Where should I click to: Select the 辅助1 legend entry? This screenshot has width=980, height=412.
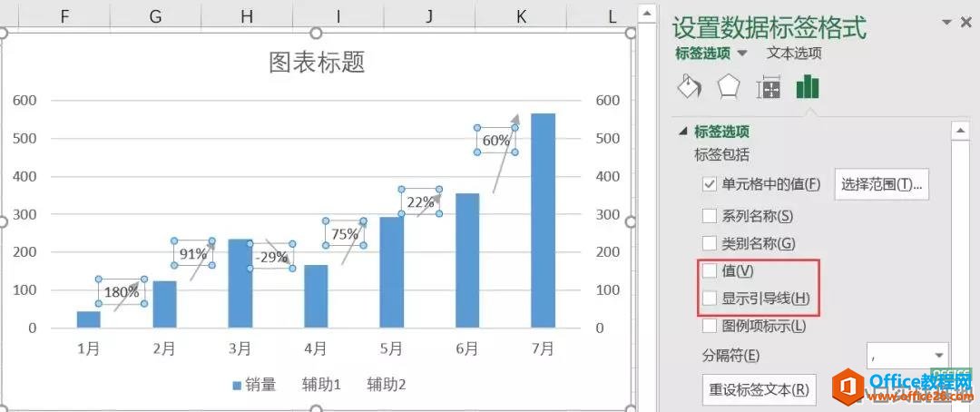point(321,385)
